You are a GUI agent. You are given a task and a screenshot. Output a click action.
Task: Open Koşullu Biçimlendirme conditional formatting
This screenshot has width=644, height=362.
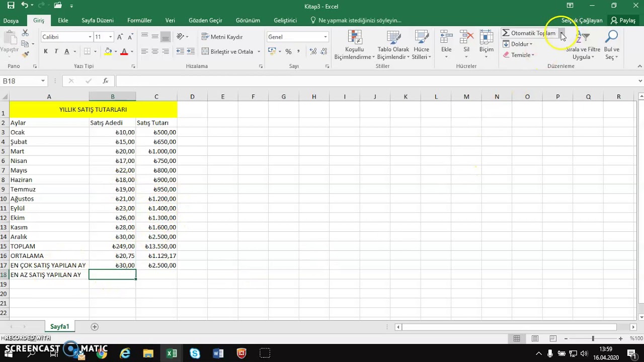355,45
